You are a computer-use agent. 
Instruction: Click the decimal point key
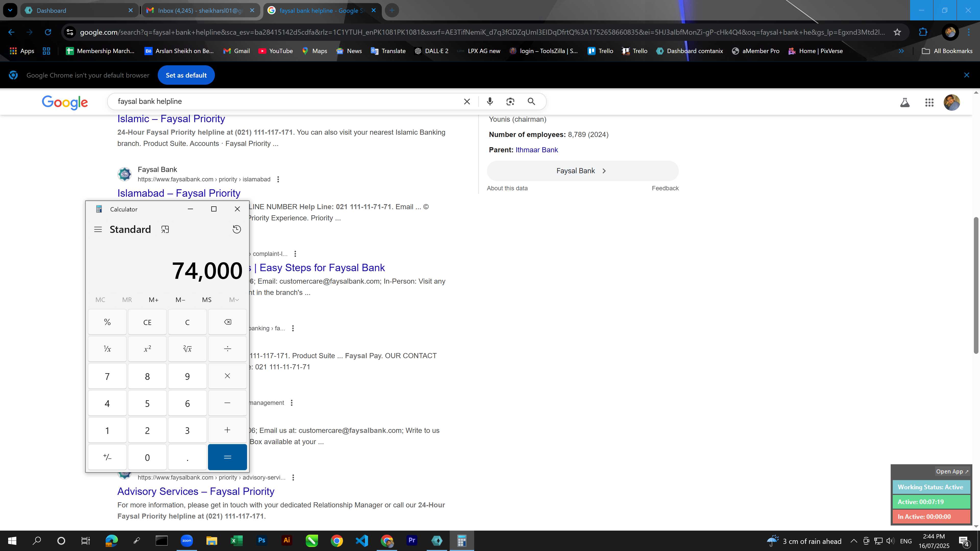tap(187, 457)
